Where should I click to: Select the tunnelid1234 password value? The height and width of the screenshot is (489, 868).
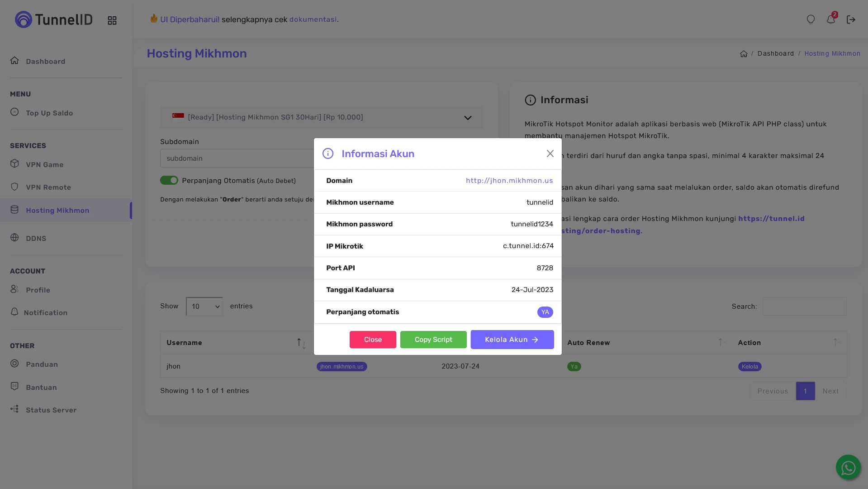coord(532,224)
